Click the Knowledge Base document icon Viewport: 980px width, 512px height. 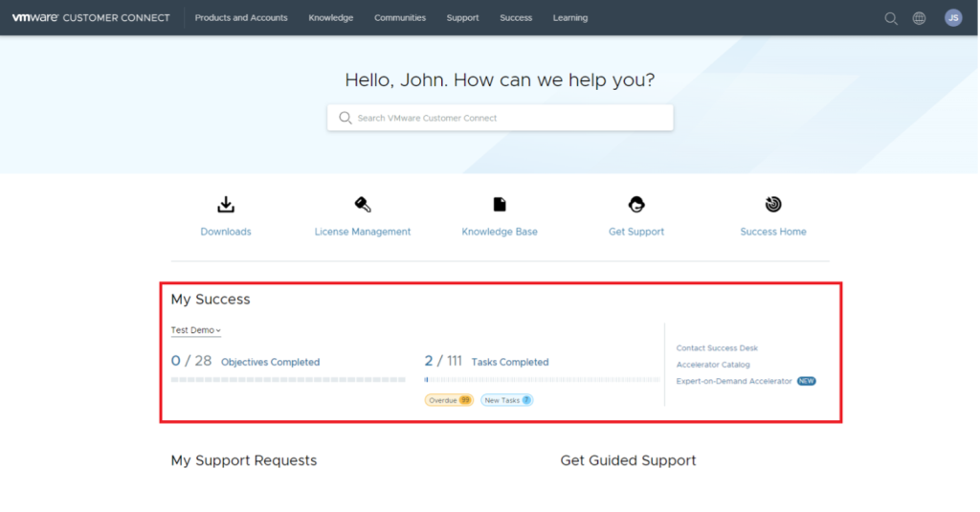pos(500,205)
